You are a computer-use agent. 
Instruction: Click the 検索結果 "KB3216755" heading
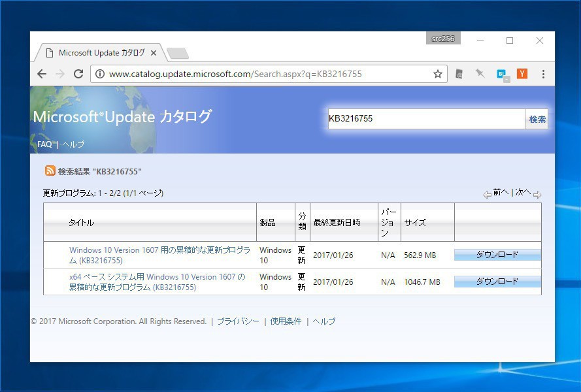(100, 172)
